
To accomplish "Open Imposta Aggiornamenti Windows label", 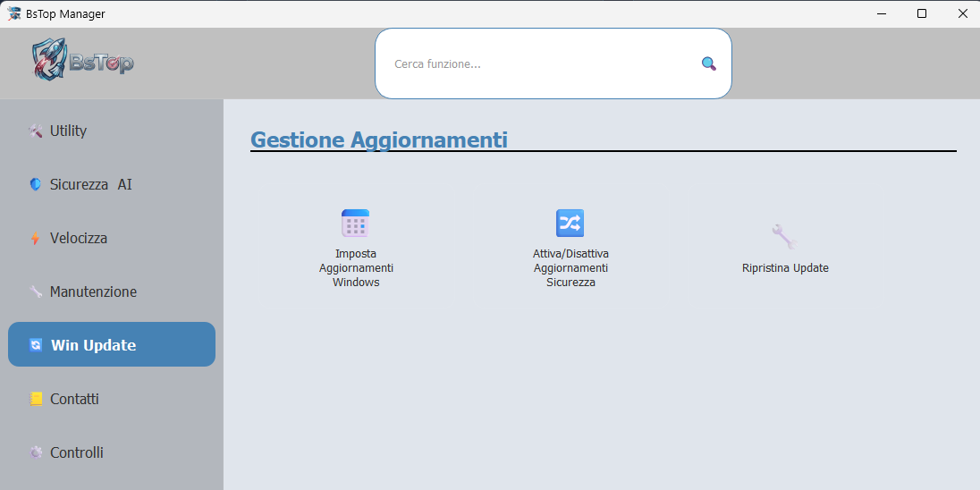I will tap(356, 268).
